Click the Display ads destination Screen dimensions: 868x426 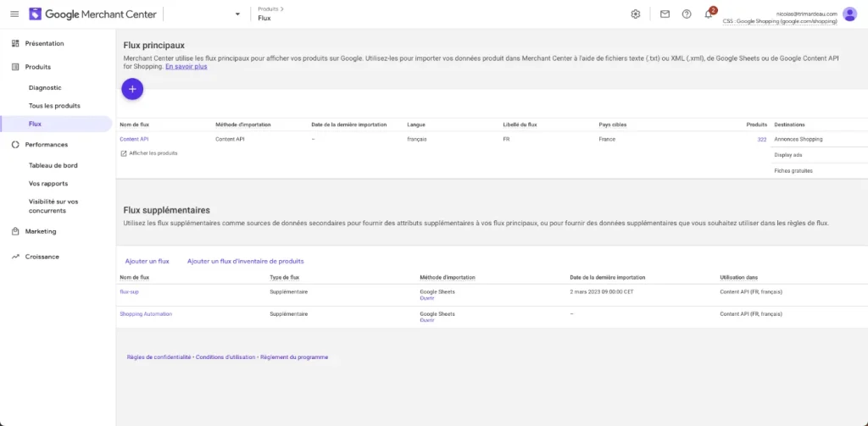[x=788, y=155]
